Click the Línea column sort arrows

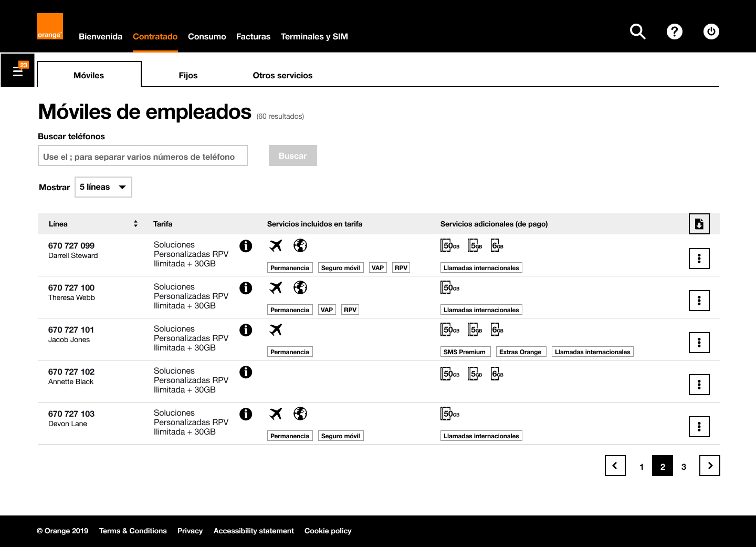click(x=136, y=223)
